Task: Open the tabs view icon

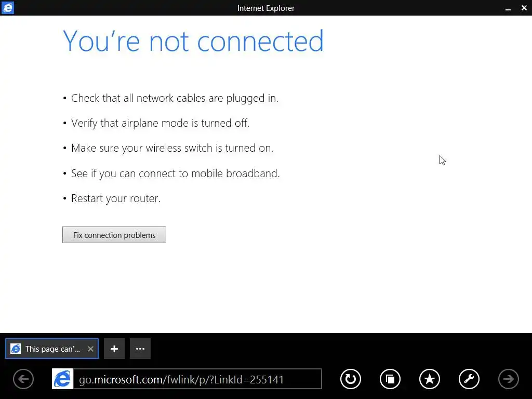Action: pyautogui.click(x=390, y=379)
